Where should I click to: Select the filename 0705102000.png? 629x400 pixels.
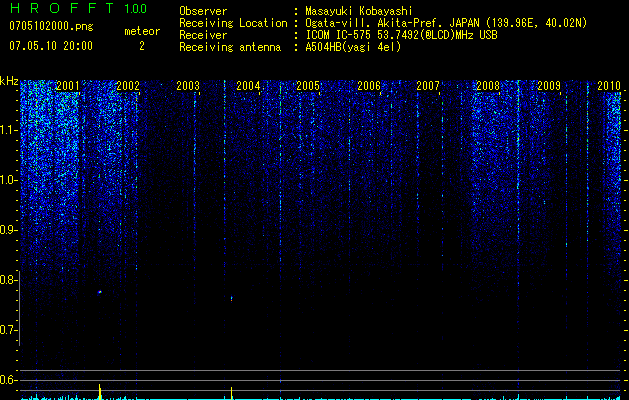coord(51,26)
